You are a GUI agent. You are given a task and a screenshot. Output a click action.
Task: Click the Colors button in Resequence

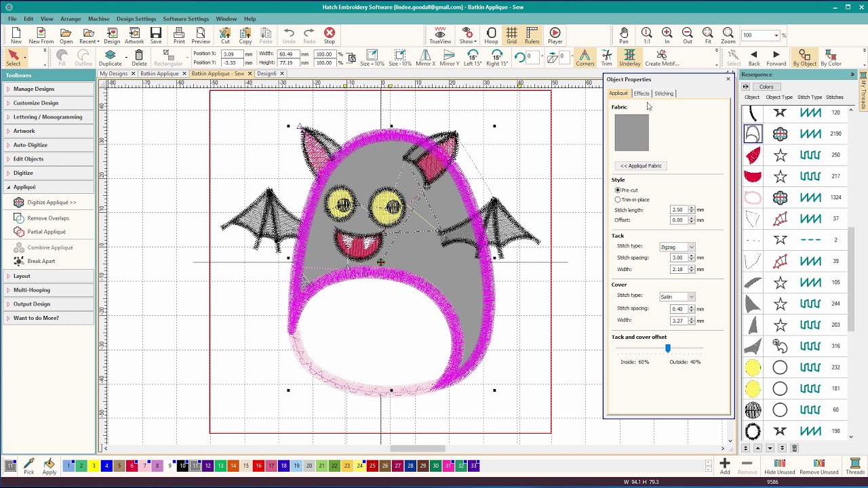point(766,87)
